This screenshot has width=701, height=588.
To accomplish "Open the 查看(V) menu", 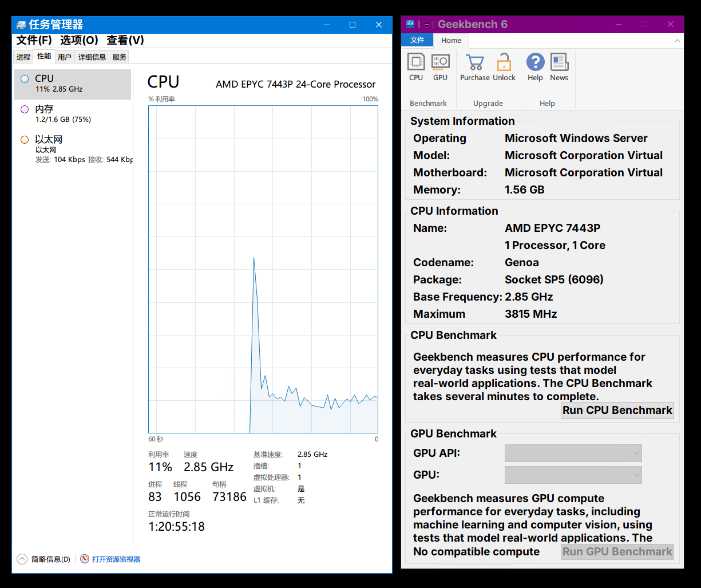I will (x=125, y=40).
